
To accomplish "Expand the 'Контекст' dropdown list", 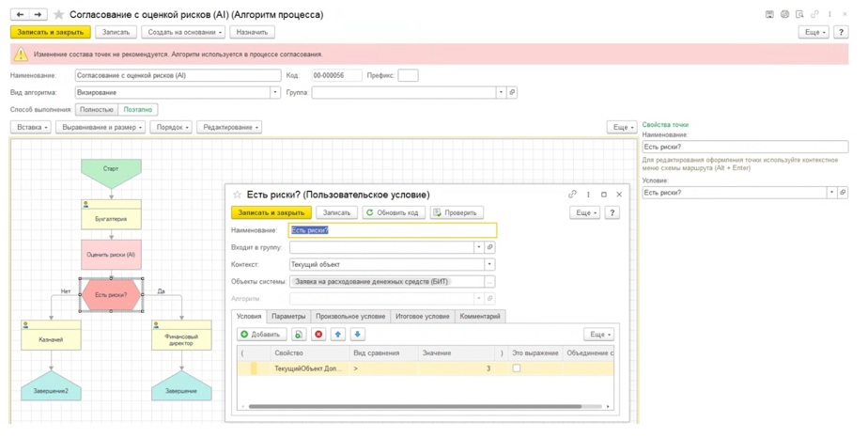I will tap(489, 264).
